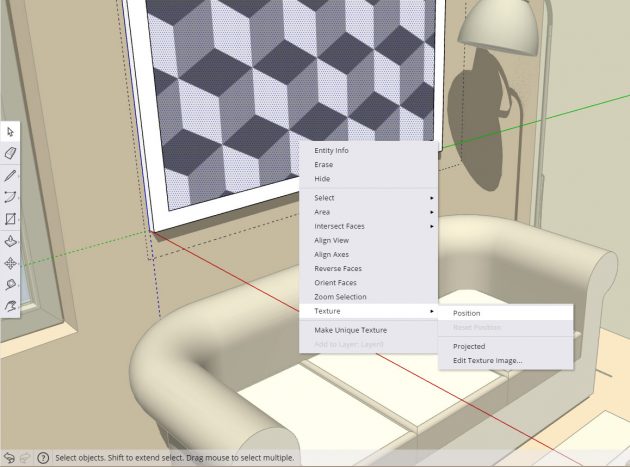
Task: Open help via question mark icon
Action: click(43, 457)
